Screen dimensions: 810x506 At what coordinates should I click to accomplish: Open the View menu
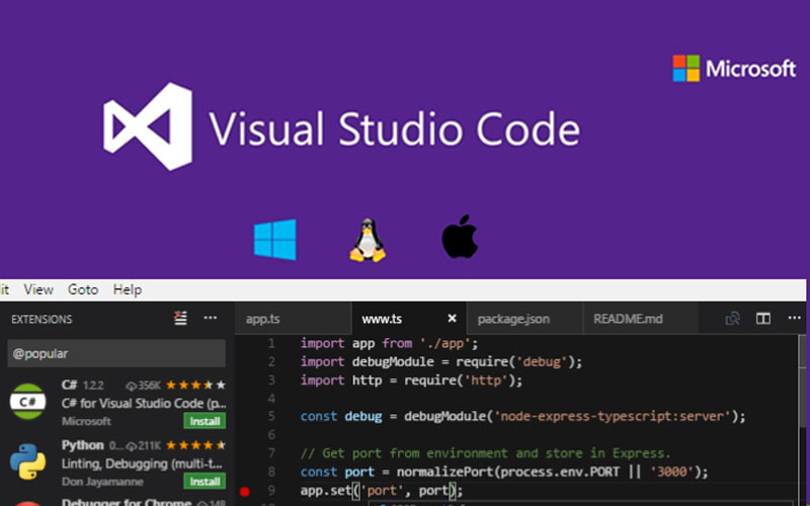click(38, 290)
